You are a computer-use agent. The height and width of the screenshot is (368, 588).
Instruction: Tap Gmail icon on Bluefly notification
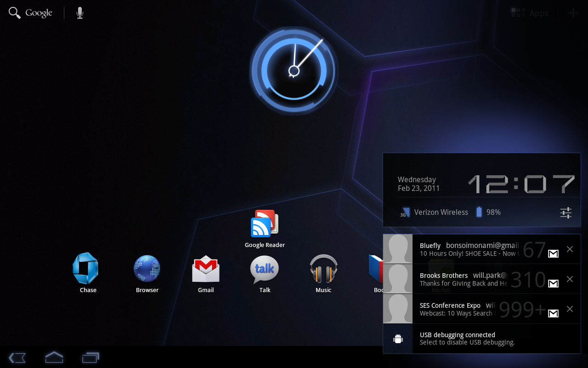point(554,253)
